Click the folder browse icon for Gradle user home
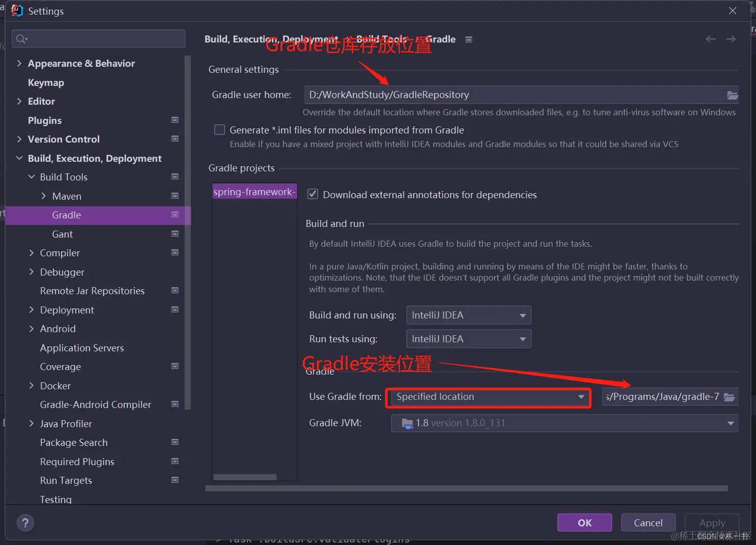 click(732, 95)
